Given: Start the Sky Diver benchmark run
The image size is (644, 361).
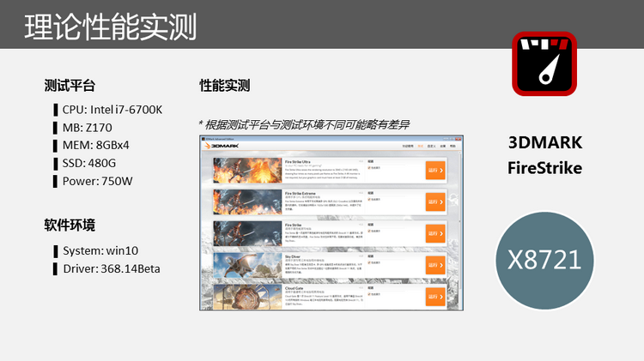Looking at the screenshot, I should [x=434, y=265].
